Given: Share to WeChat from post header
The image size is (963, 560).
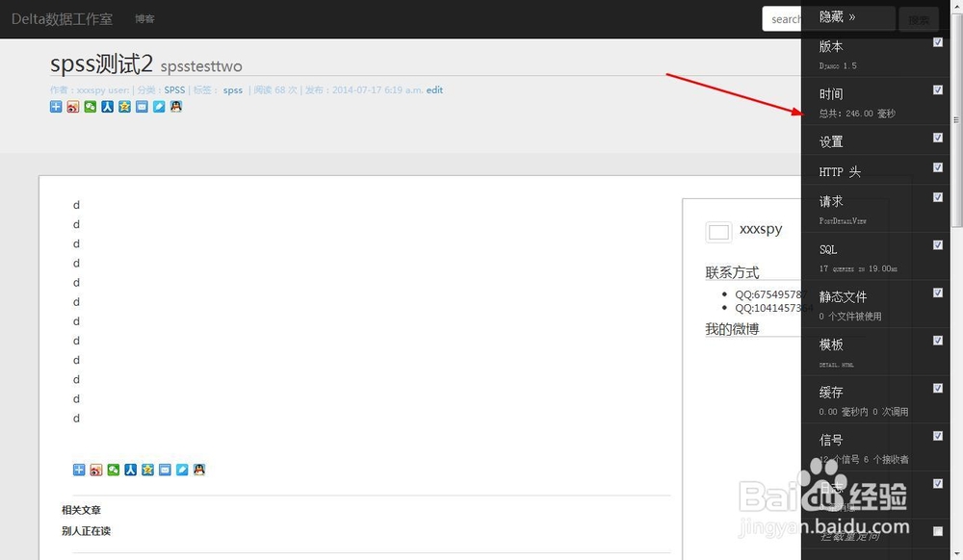Looking at the screenshot, I should point(91,107).
